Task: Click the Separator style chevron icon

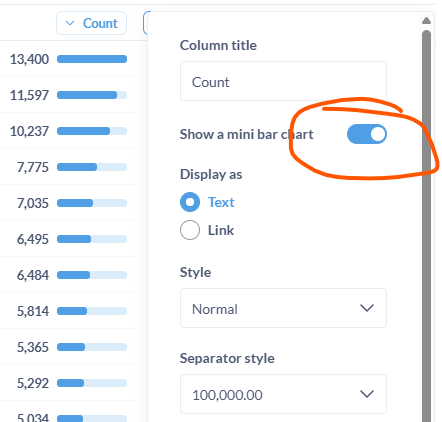Action: tap(367, 394)
